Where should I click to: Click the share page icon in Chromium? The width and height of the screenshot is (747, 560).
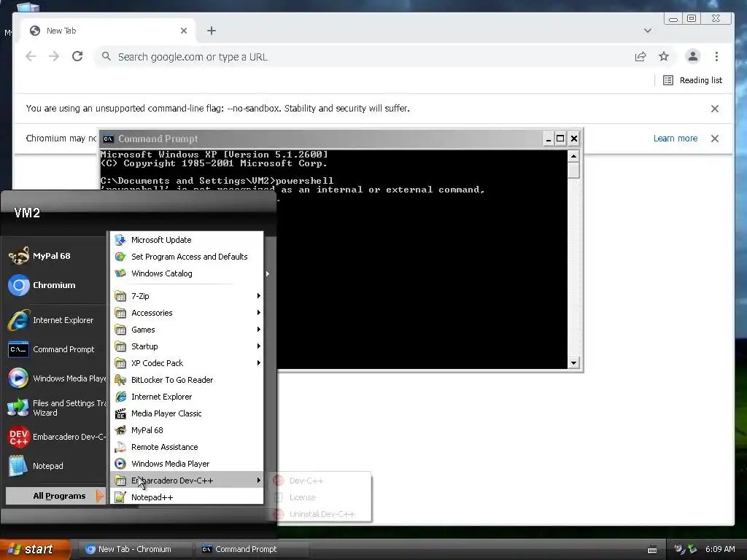coord(640,57)
